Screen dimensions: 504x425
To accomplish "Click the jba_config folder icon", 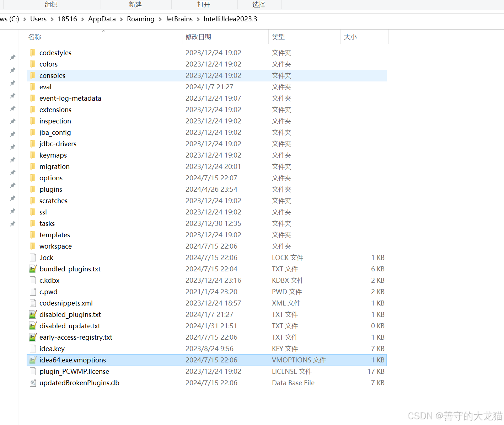I will 33,132.
